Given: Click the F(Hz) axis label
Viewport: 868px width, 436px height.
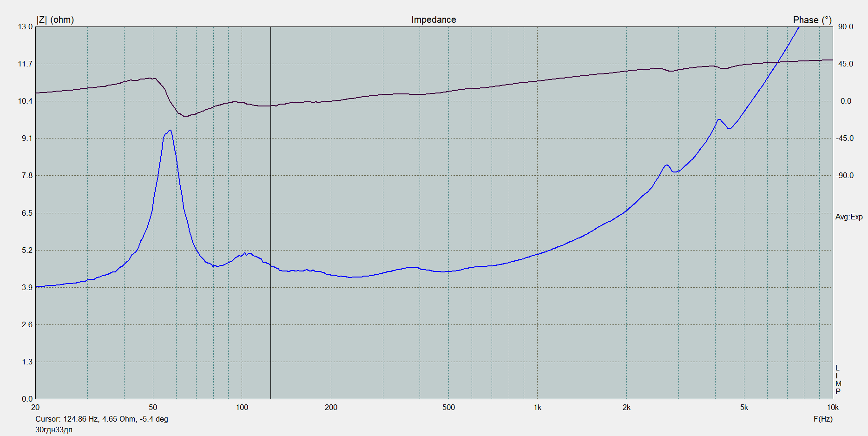Looking at the screenshot, I should tap(823, 419).
